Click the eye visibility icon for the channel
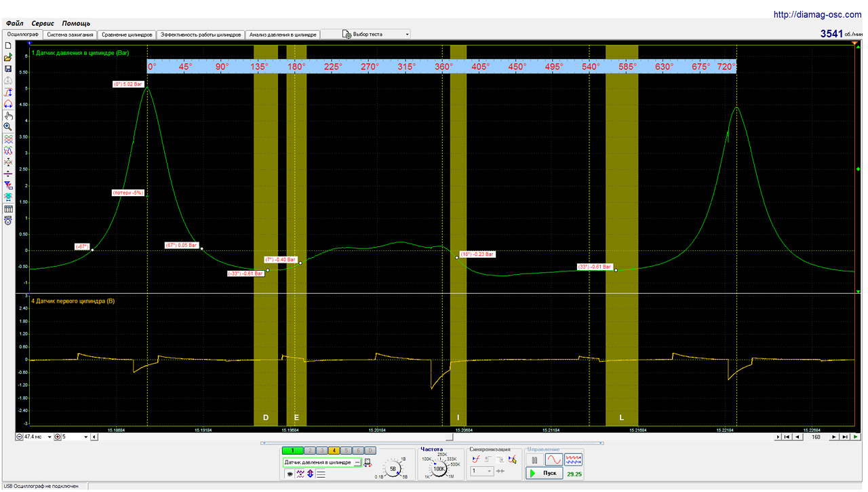Image resolution: width=868 pixels, height=492 pixels. [290, 474]
